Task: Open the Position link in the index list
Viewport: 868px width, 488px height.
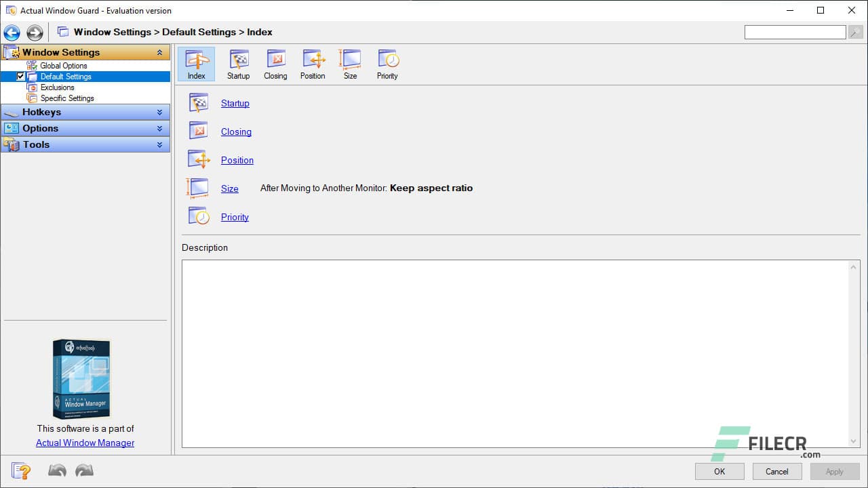Action: 237,160
